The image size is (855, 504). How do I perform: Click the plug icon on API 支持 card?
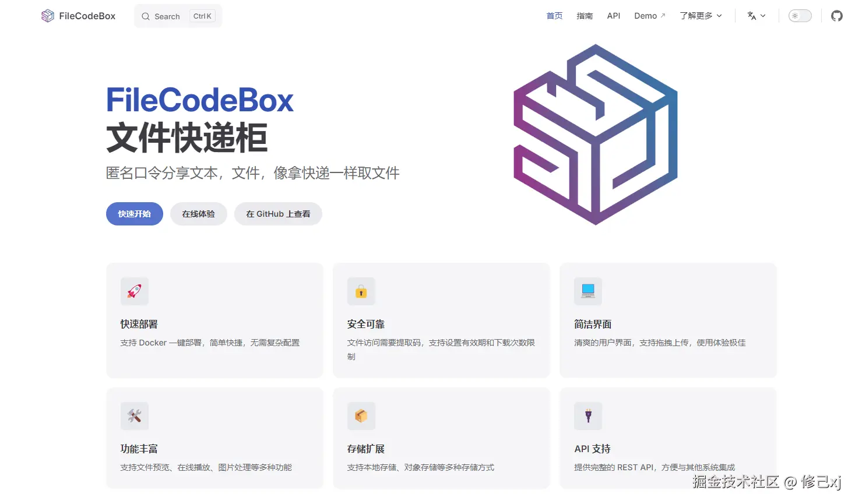(588, 415)
